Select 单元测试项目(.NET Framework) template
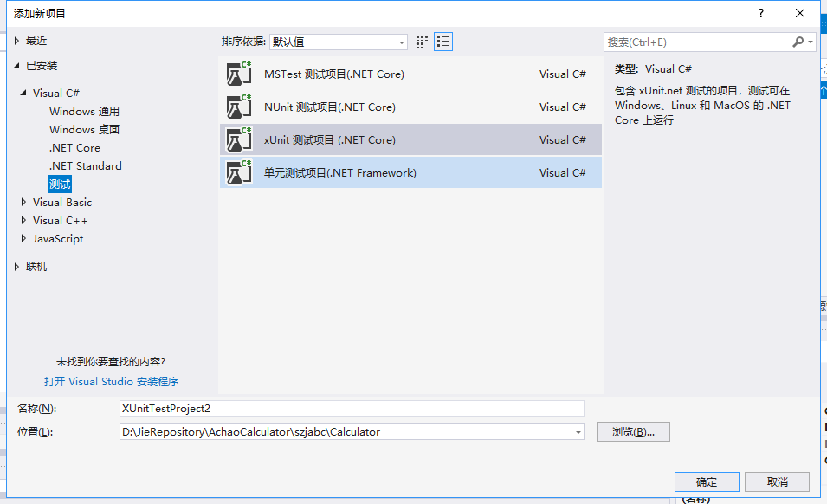The width and height of the screenshot is (827, 504). coord(410,172)
